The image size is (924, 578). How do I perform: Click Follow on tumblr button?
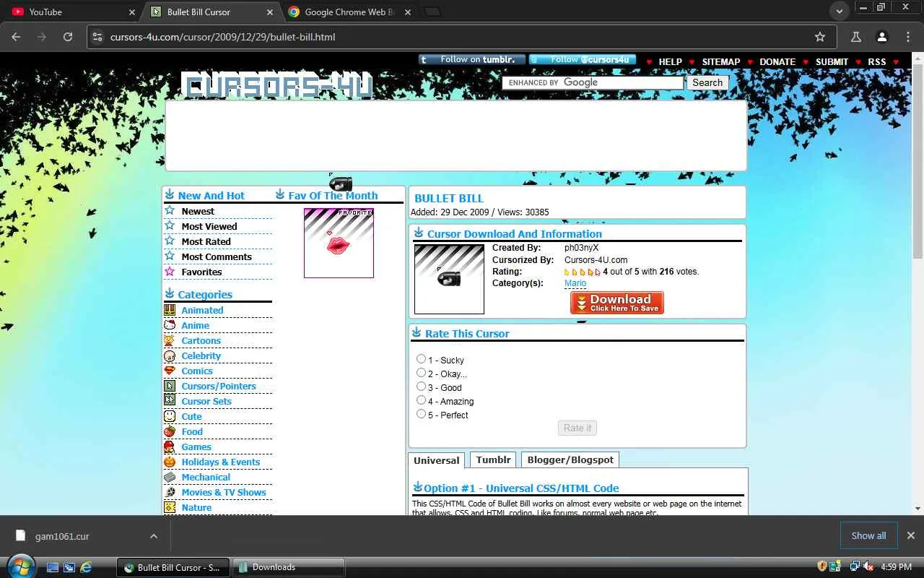click(472, 59)
